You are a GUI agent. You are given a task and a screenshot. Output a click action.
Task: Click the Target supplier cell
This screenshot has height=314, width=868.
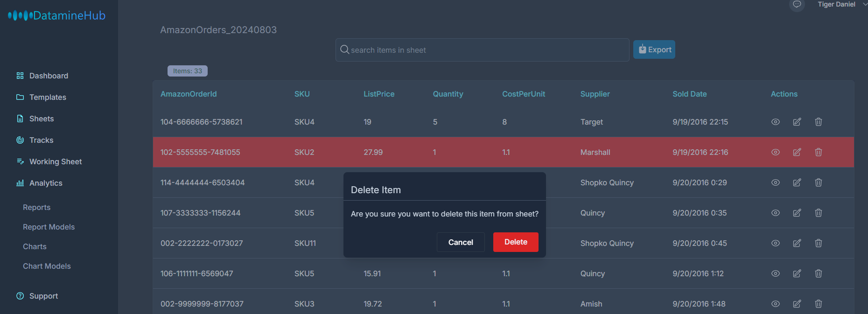click(x=592, y=122)
